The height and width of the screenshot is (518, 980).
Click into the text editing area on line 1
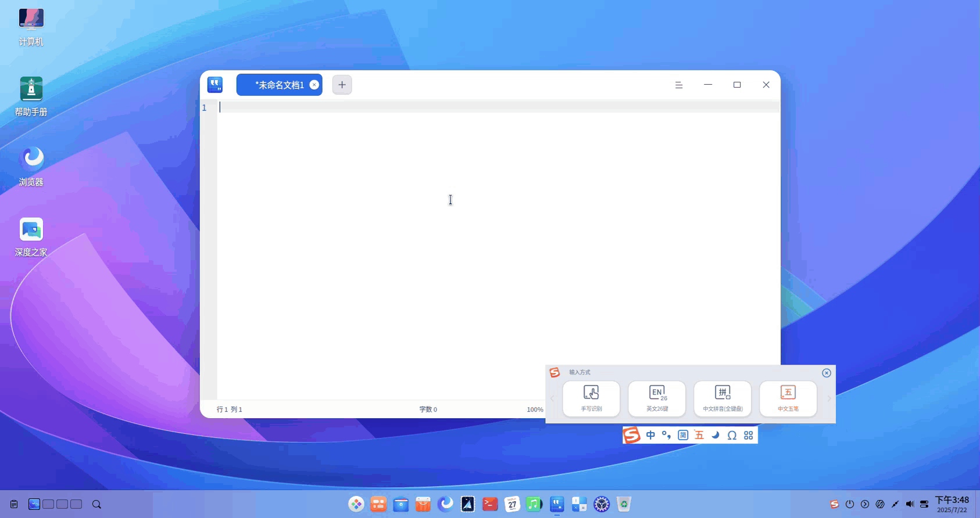[x=499, y=107]
